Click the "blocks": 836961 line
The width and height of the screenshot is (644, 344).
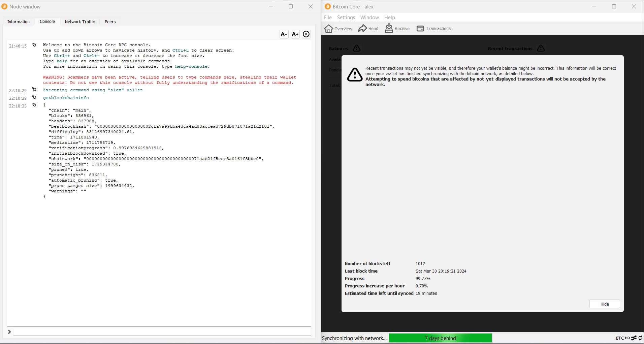tap(71, 116)
